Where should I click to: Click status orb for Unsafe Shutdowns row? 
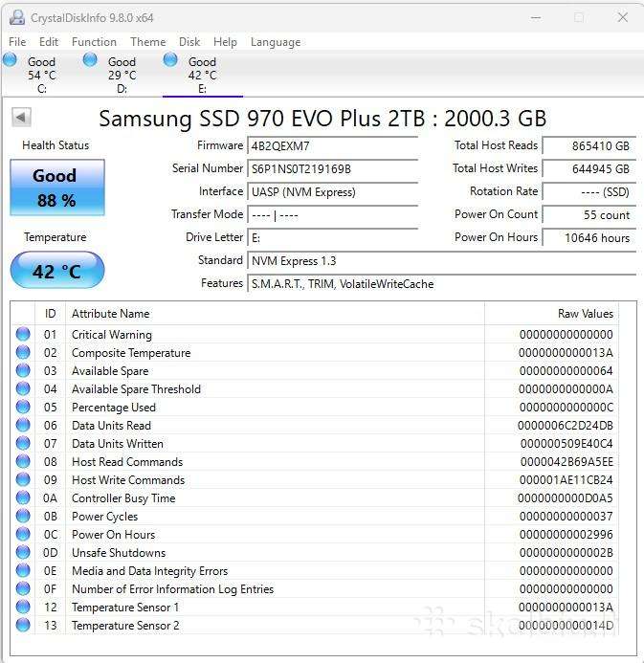(x=23, y=552)
